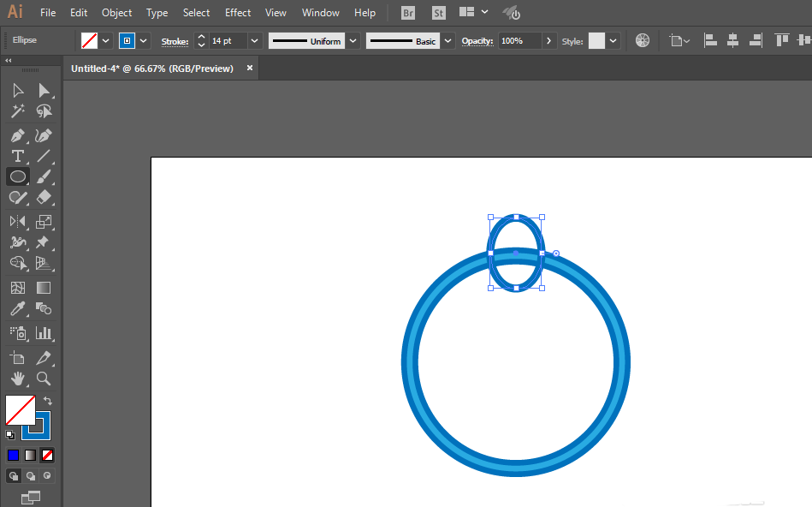Activate the Hand tool
This screenshot has width=812, height=507.
pos(18,379)
